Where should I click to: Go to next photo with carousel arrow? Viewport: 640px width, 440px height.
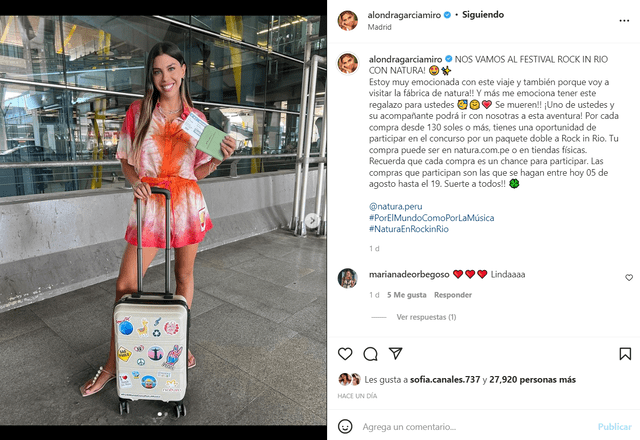312,221
